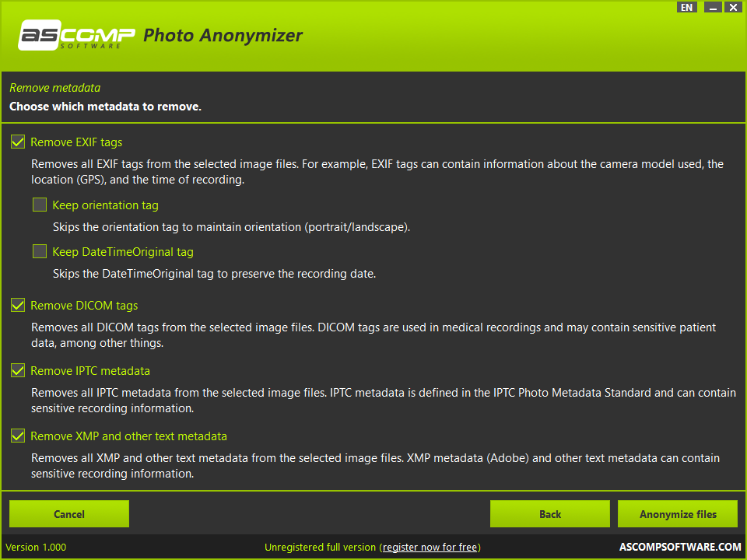Uncheck Remove XMP and other text metadata
This screenshot has height=560, width=747.
[18, 436]
